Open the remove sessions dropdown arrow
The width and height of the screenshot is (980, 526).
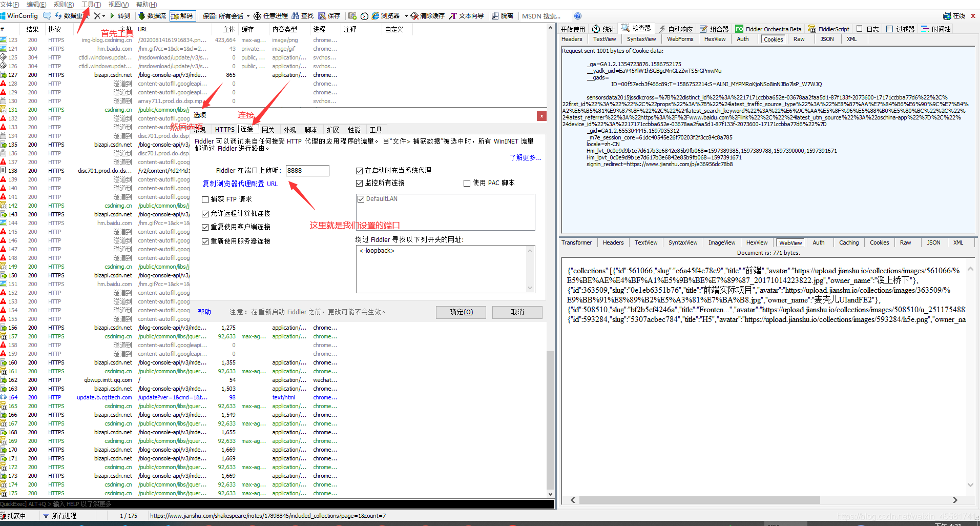103,16
